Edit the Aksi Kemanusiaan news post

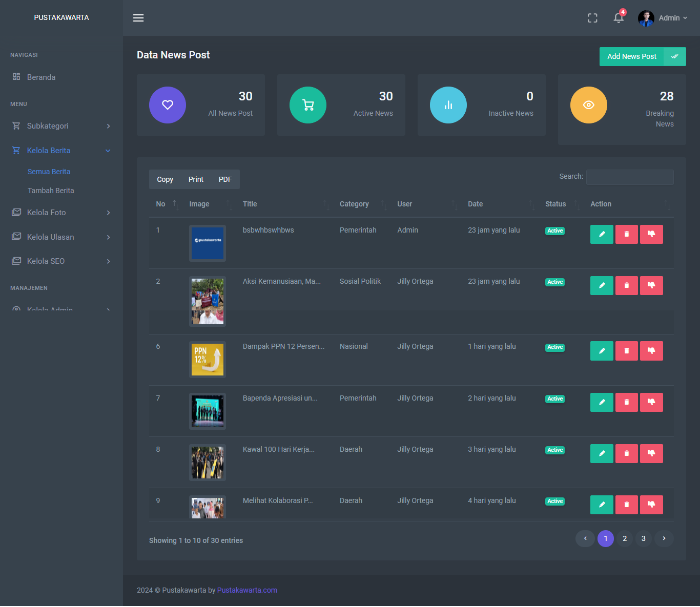click(602, 285)
